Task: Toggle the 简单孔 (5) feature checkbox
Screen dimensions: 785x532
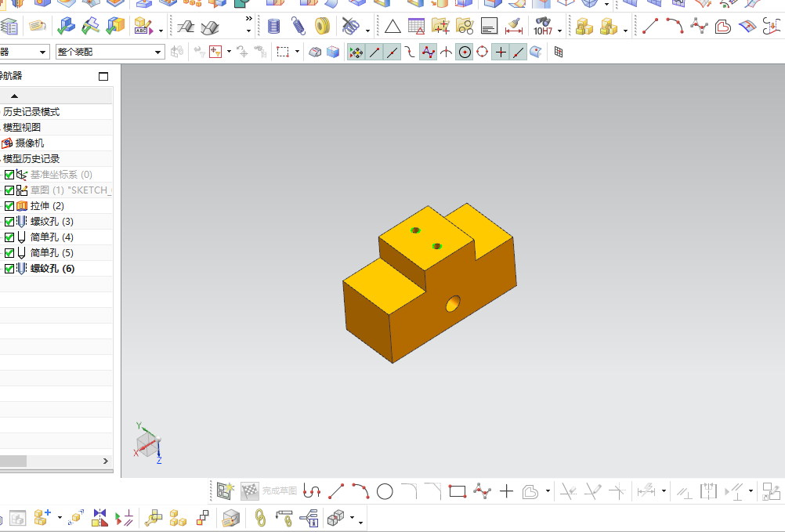Action: click(9, 253)
